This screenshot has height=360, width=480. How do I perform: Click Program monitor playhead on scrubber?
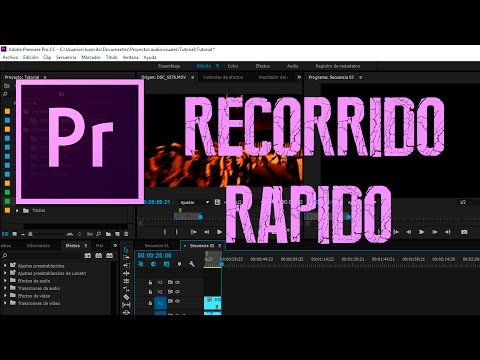pyautogui.click(x=349, y=217)
